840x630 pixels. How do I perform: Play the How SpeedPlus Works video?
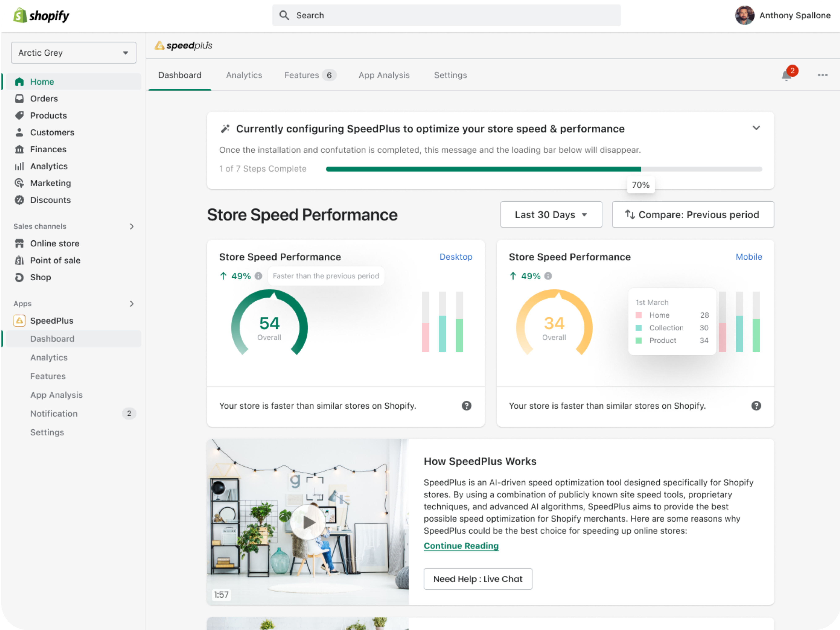pos(308,522)
